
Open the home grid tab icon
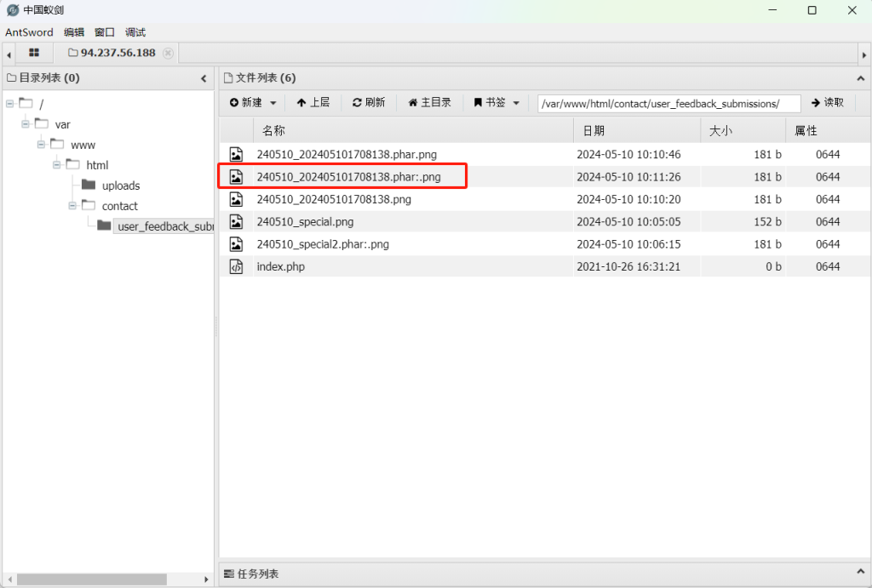coord(34,53)
